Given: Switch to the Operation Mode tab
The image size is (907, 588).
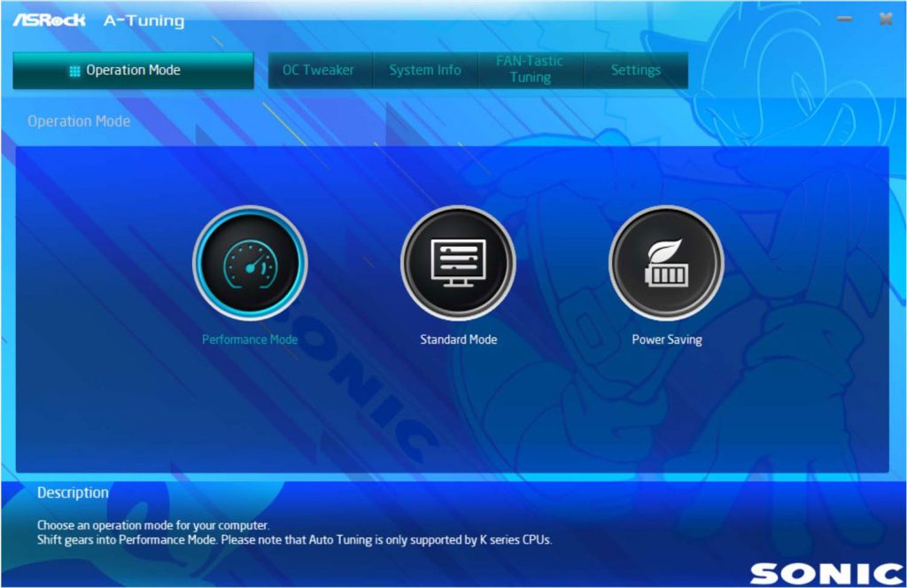Looking at the screenshot, I should click(x=133, y=70).
